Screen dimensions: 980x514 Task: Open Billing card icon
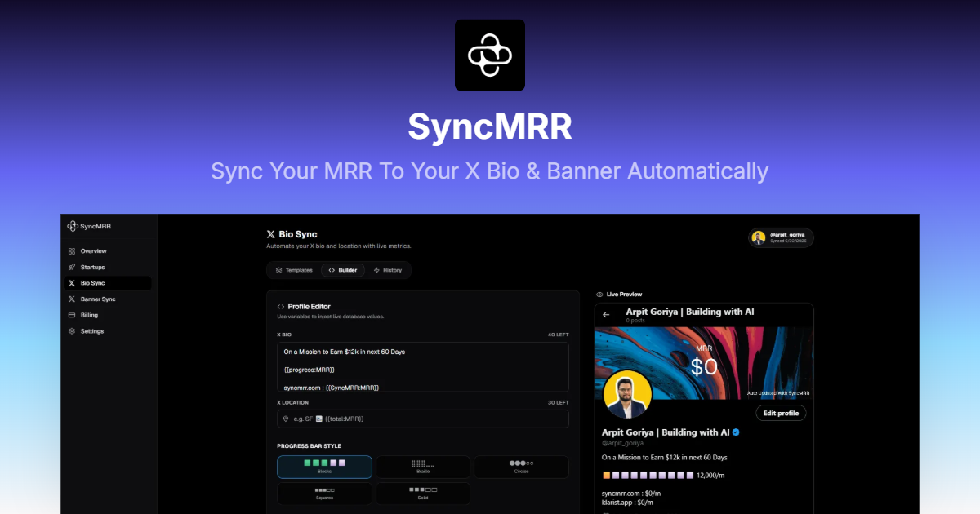[x=72, y=315]
